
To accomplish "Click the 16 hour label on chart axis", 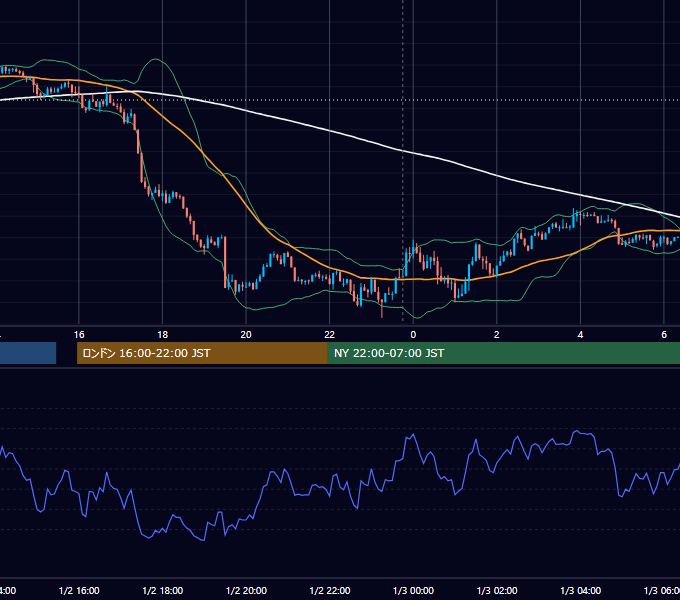I will [79, 335].
